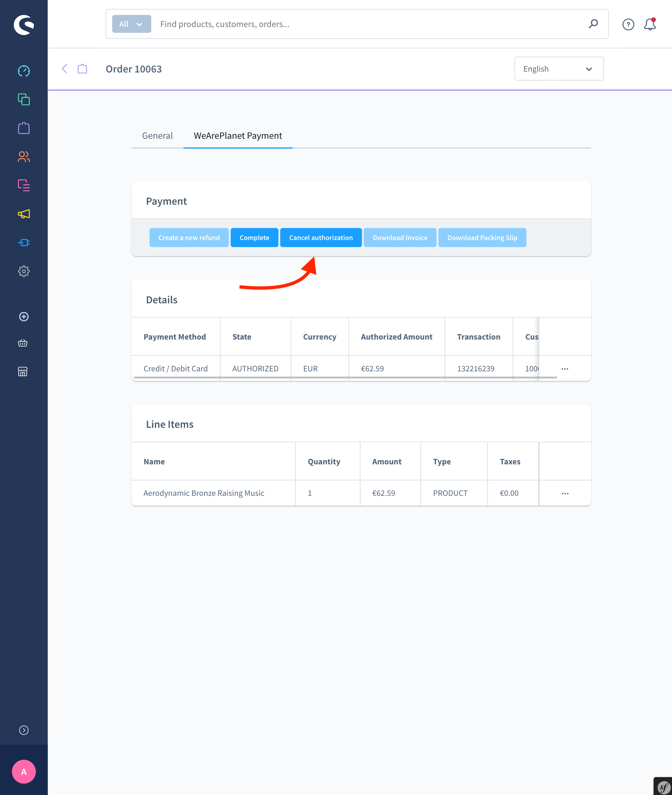Open the Orders shopping bag sidebar icon
Viewport: 672px width, 795px height.
coord(24,128)
